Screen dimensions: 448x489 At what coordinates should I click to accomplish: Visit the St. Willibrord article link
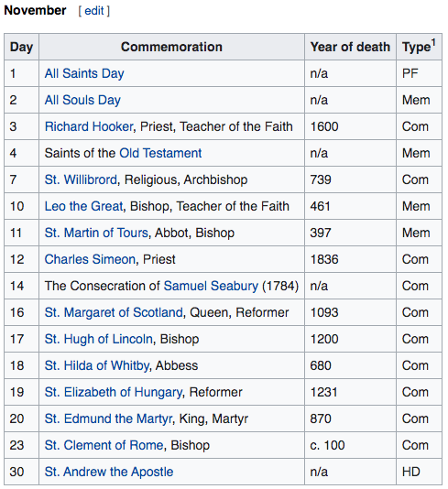[x=81, y=179]
